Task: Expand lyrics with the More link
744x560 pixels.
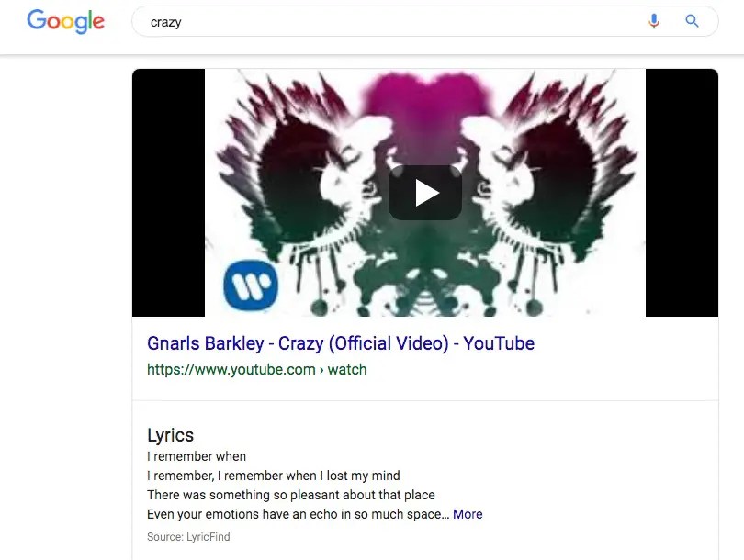Action: (x=468, y=514)
